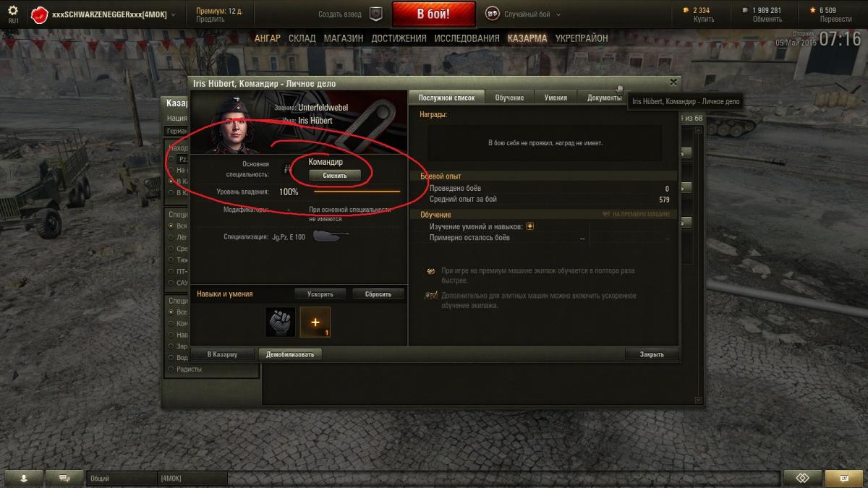Click the Общий chat channel tab
868x488 pixels.
[121, 478]
